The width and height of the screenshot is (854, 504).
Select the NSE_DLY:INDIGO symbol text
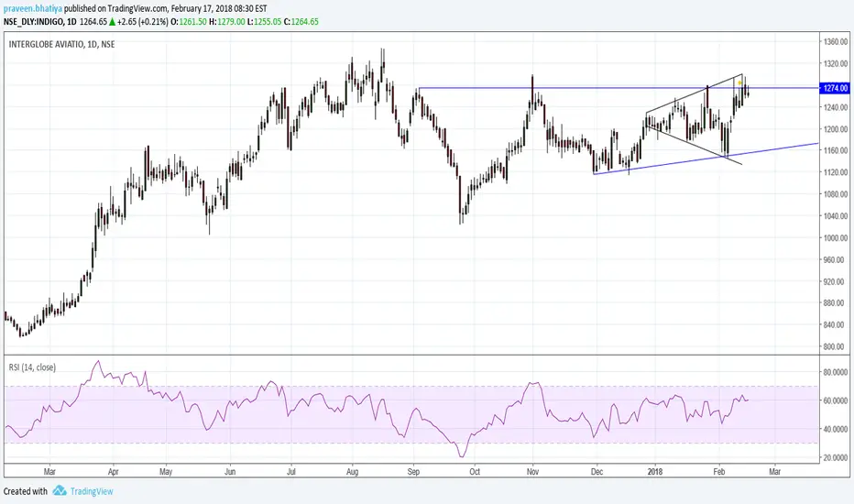(34, 22)
